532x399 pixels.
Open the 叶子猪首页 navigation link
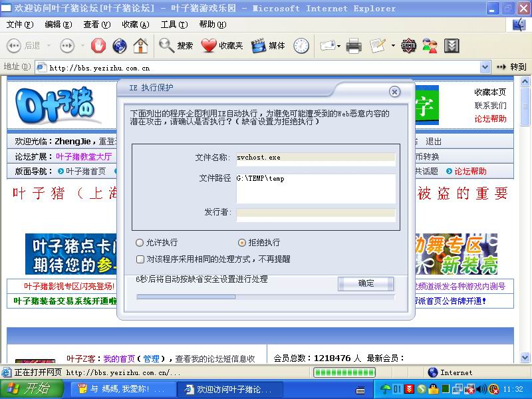[86, 172]
